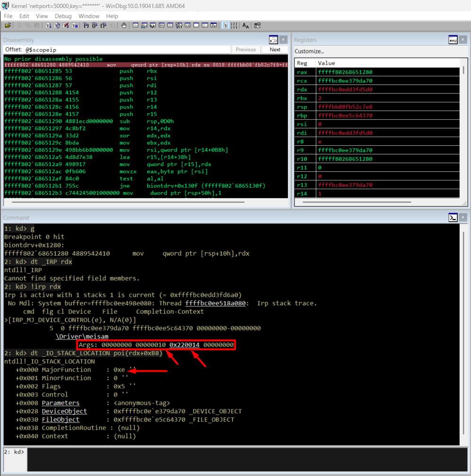Click the Next button in Disassembly
Screen dimensions: 471x476
(275, 50)
